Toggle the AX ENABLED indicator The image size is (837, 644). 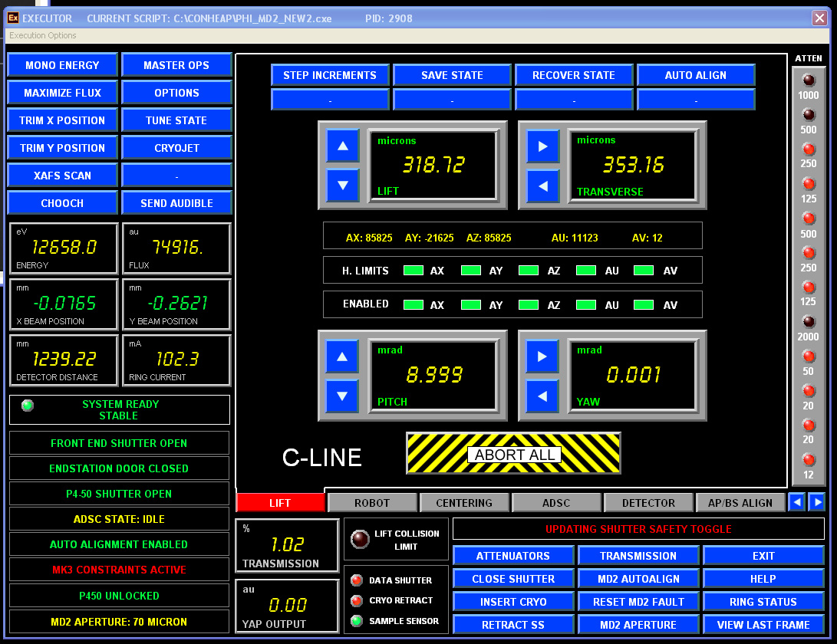coord(414,304)
